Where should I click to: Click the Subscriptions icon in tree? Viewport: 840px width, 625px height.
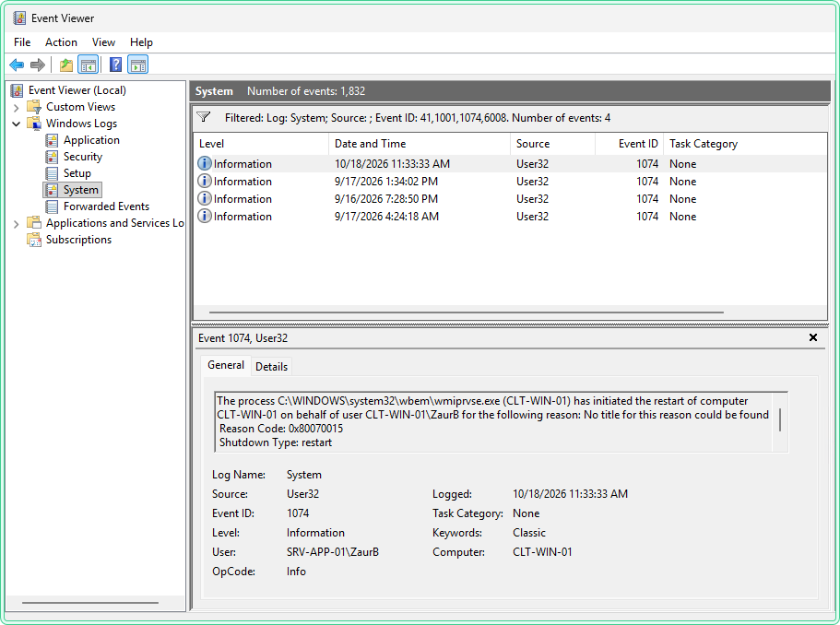(34, 240)
